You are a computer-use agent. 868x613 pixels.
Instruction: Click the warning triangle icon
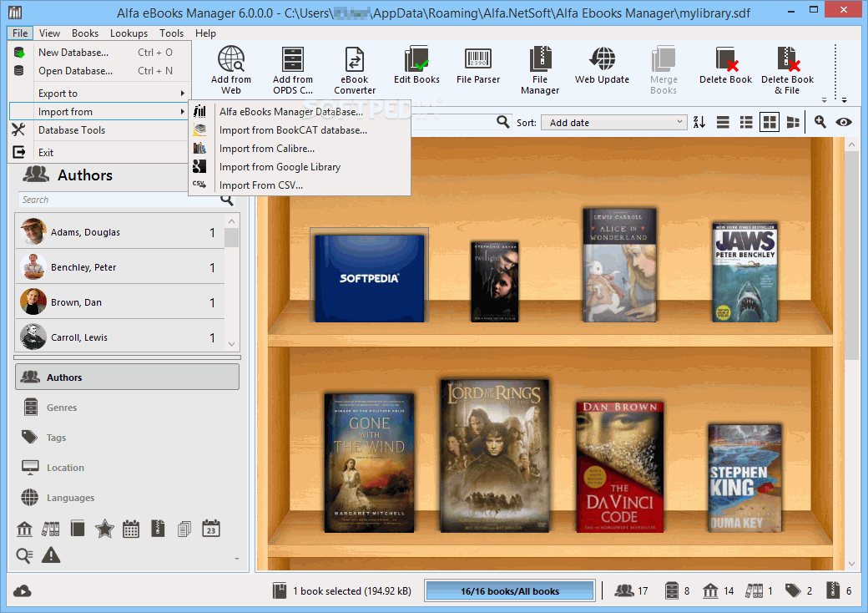pyautogui.click(x=51, y=555)
